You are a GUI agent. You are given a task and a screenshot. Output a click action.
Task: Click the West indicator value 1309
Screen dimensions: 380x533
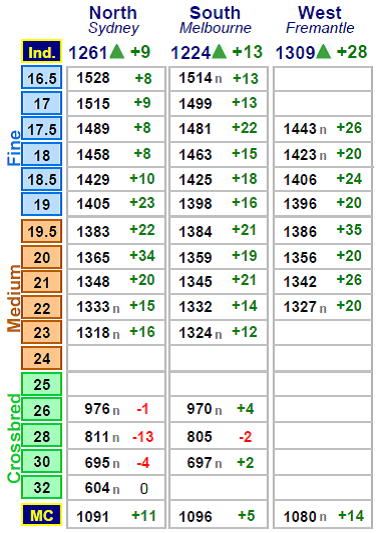click(295, 53)
